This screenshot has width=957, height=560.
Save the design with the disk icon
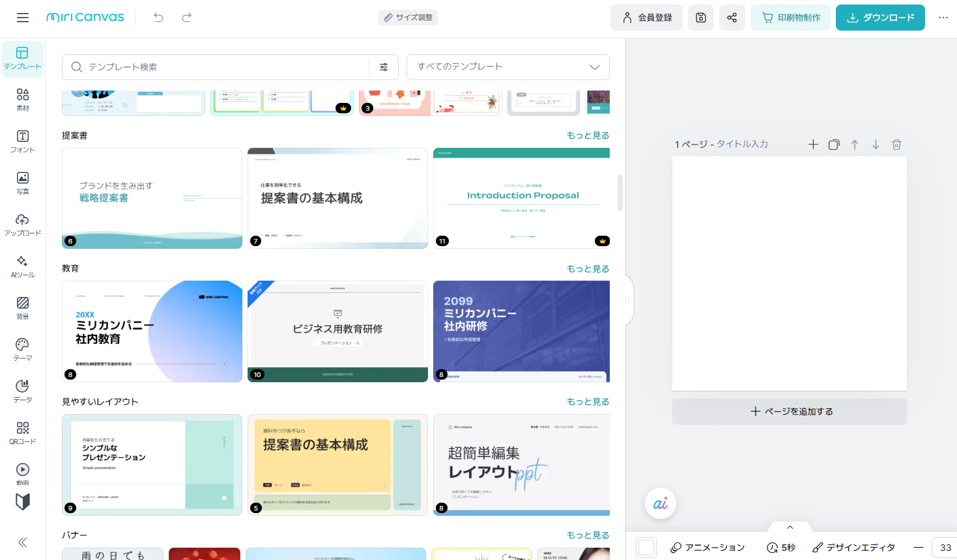pos(701,18)
